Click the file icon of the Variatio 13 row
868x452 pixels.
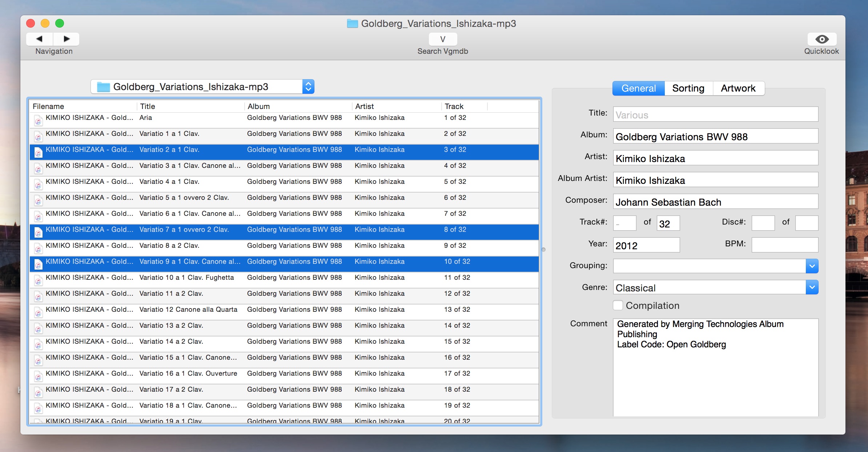(x=38, y=328)
